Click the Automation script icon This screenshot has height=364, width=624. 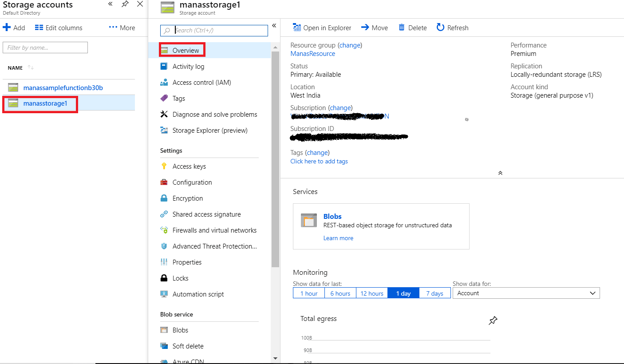pyautogui.click(x=164, y=294)
